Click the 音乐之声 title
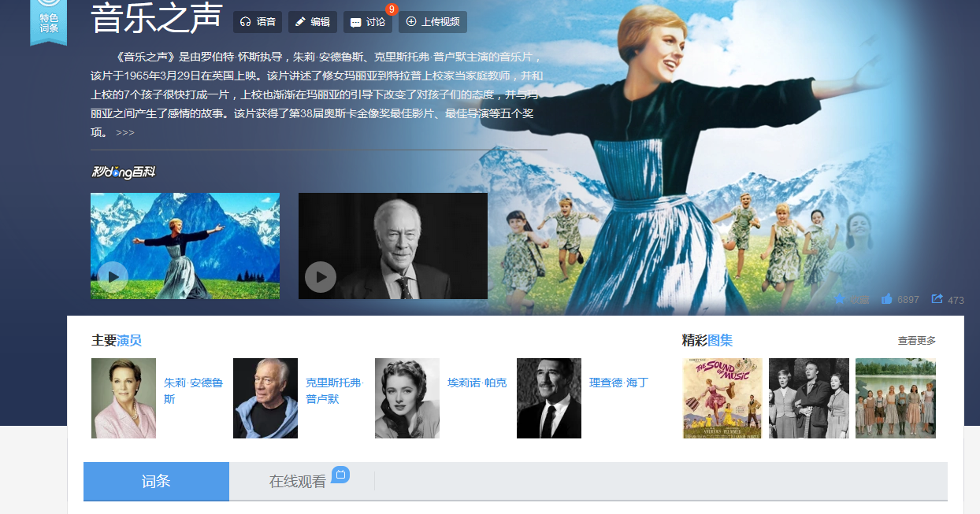 [157, 19]
